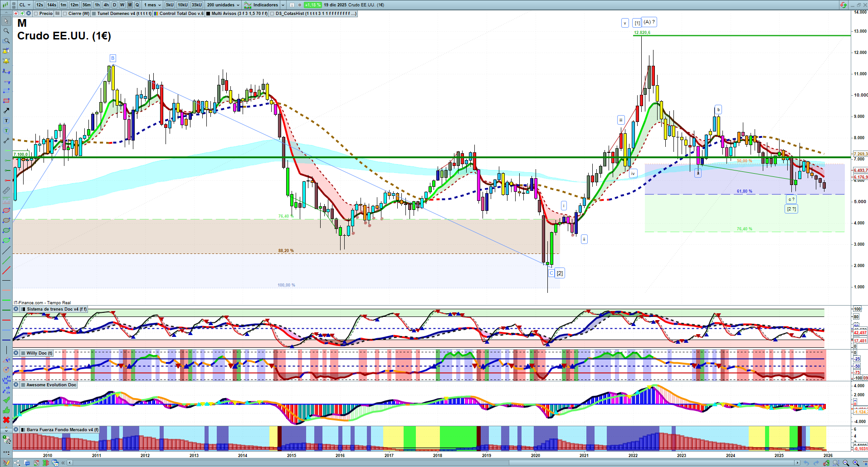The image size is (868, 467).
Task: Click the green thumbs-up icon
Action: 6,410
